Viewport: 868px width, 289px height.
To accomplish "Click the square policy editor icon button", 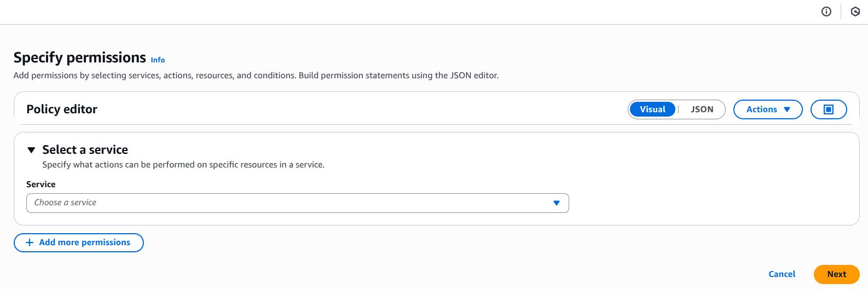I will 828,109.
